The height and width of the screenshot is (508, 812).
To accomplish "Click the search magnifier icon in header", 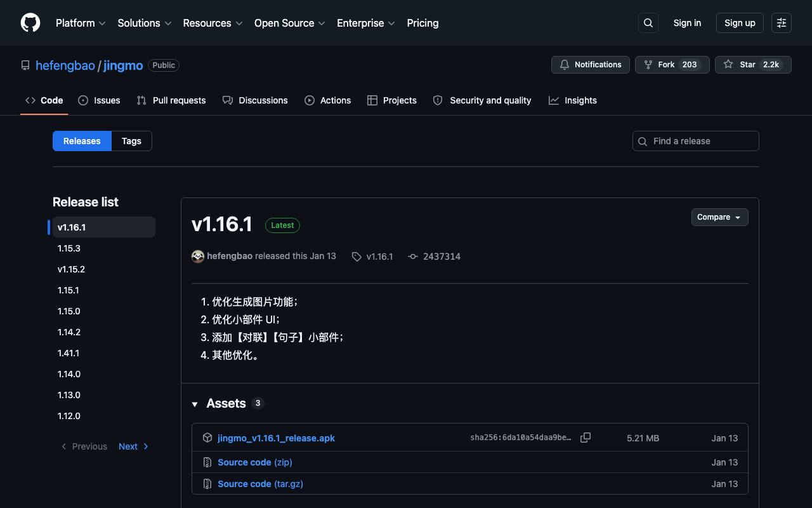I will click(x=648, y=23).
